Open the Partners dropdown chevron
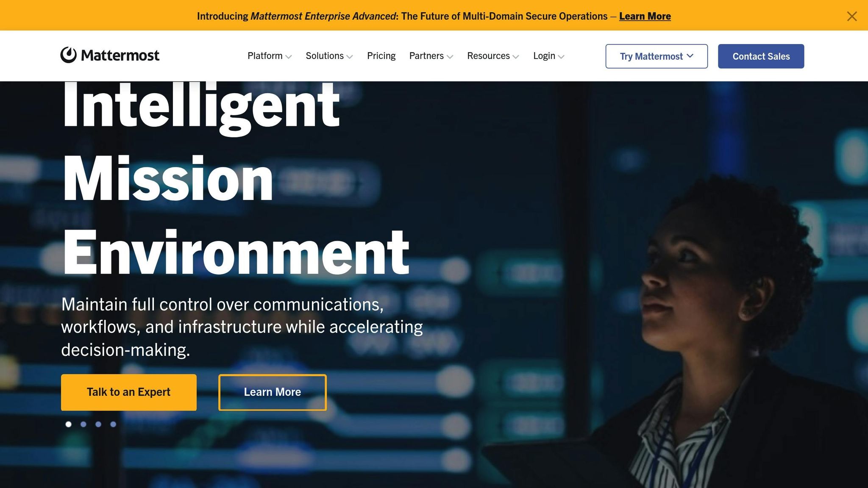The height and width of the screenshot is (488, 868). tap(450, 57)
